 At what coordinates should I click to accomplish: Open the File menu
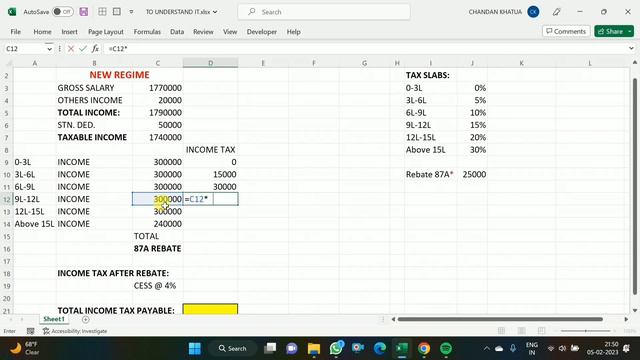[16, 31]
